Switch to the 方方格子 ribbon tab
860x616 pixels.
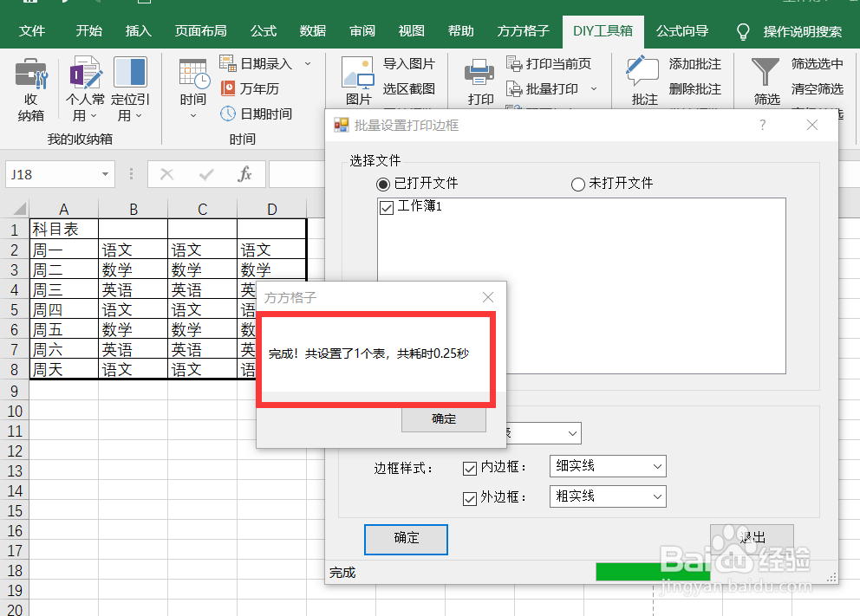(523, 30)
